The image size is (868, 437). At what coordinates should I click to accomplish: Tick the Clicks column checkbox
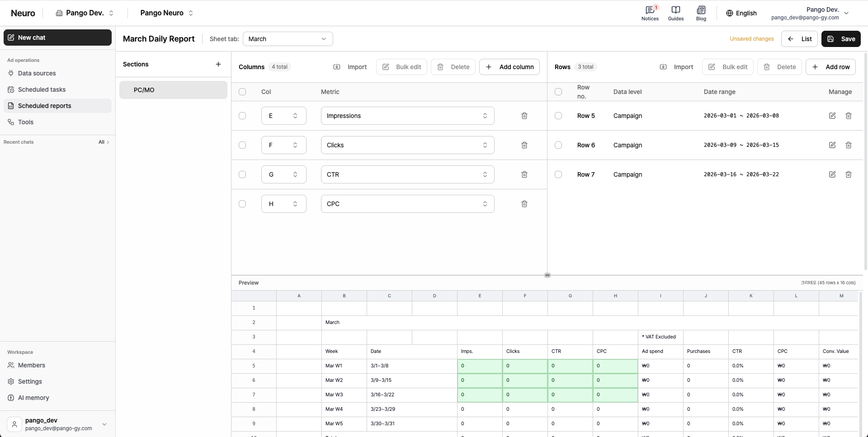click(242, 145)
